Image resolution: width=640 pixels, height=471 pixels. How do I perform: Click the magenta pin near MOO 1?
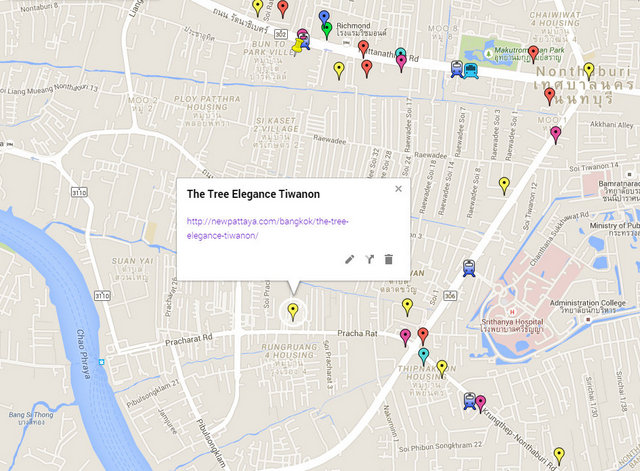tap(556, 135)
